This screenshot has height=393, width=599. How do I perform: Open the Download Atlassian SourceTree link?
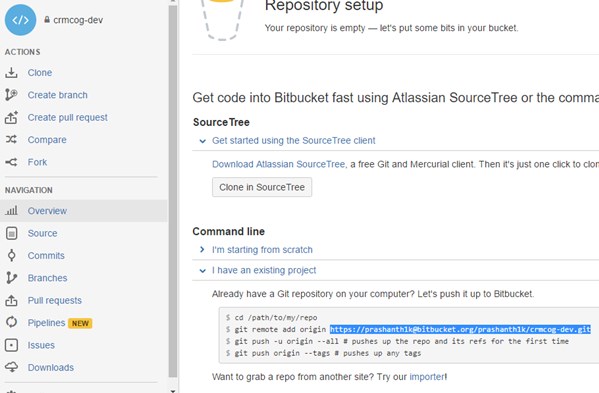point(278,164)
